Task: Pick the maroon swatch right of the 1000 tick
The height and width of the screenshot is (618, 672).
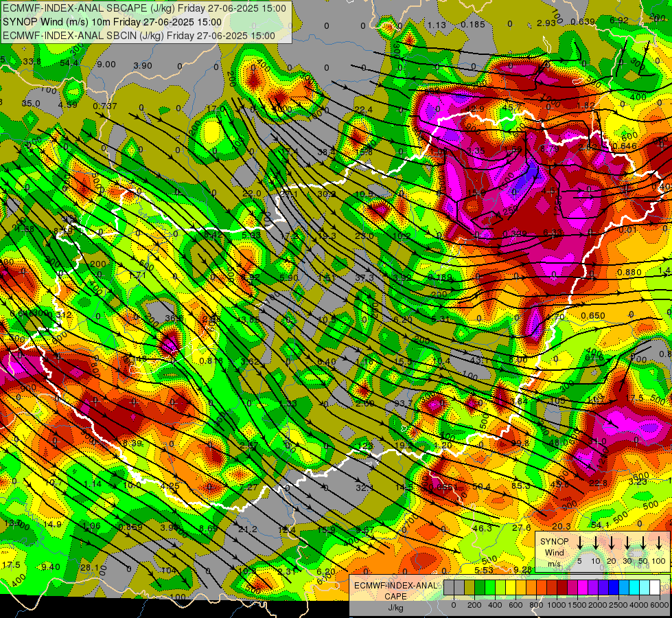Action: pyautogui.click(x=562, y=588)
